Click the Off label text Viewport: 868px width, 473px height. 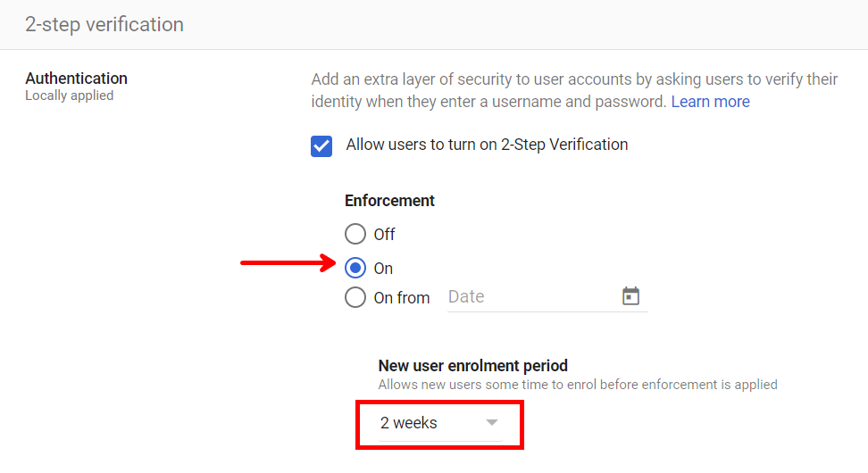point(384,235)
